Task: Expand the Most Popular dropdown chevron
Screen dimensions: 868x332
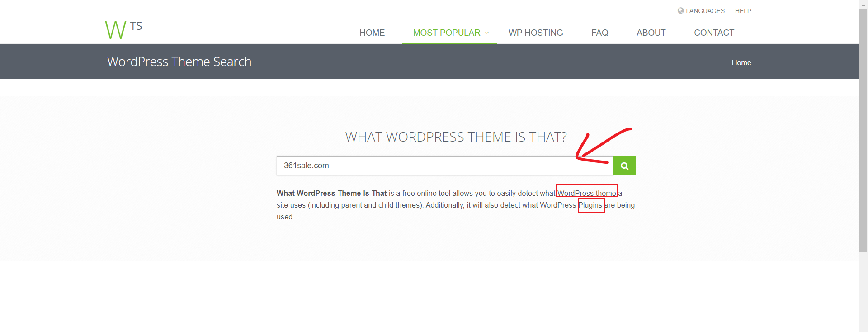Action: coord(487,33)
